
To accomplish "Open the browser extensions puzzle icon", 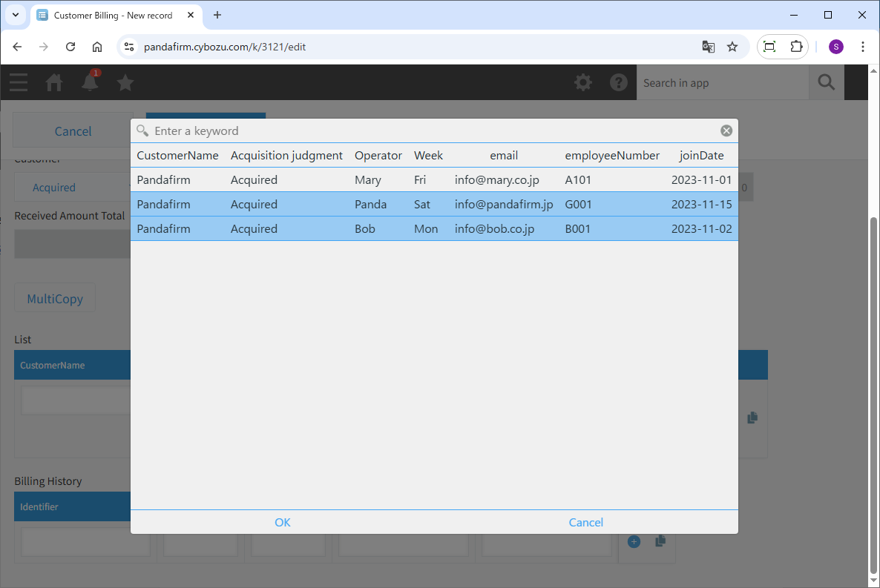I will point(796,47).
